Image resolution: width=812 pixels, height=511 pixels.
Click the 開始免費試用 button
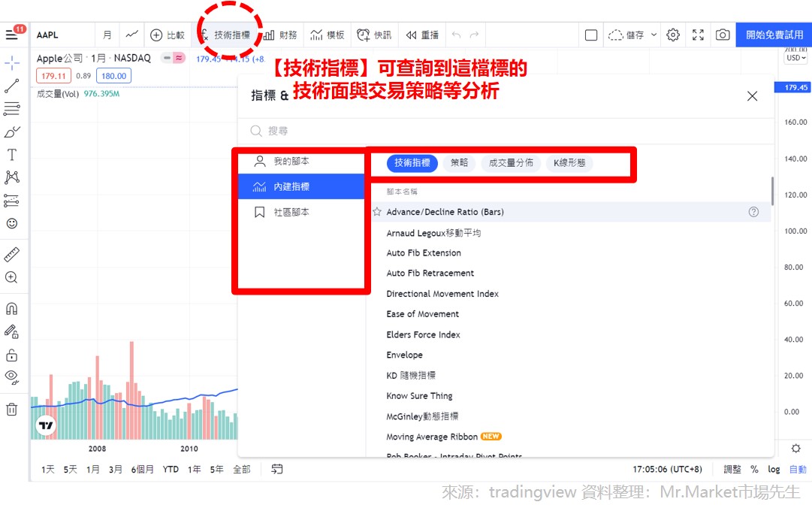point(774,35)
